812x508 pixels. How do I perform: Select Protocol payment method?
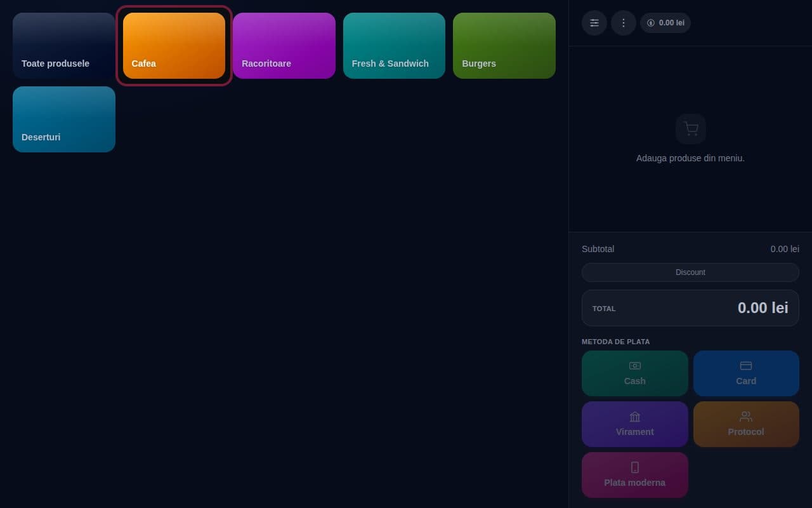pyautogui.click(x=746, y=424)
